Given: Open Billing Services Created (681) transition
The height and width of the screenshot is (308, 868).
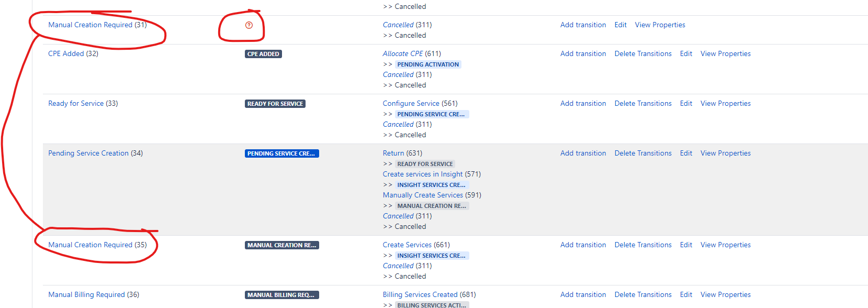Looking at the screenshot, I should tap(420, 294).
